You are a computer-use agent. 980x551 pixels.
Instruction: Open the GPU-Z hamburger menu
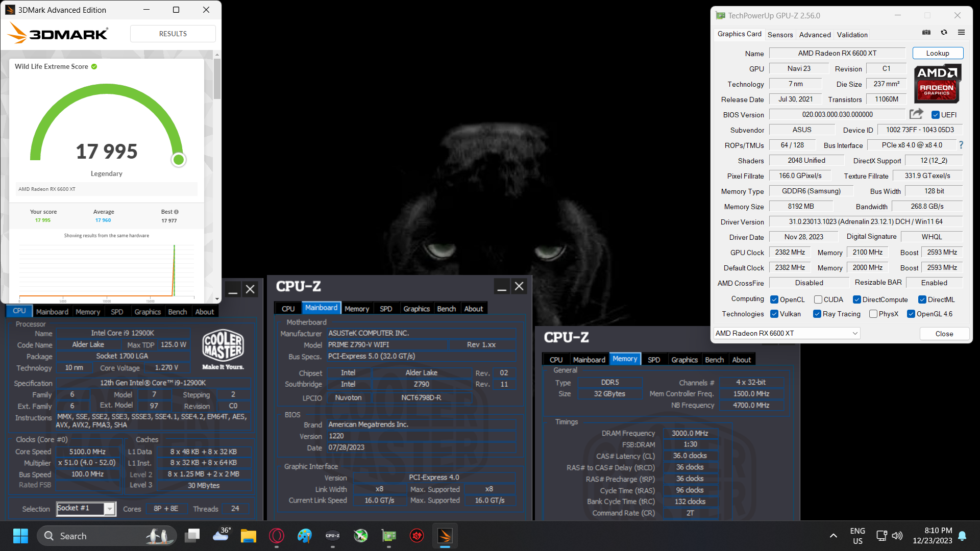tap(961, 33)
